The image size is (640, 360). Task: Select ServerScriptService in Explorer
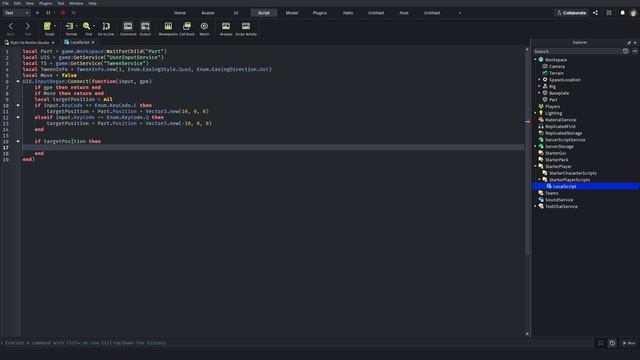coord(565,140)
